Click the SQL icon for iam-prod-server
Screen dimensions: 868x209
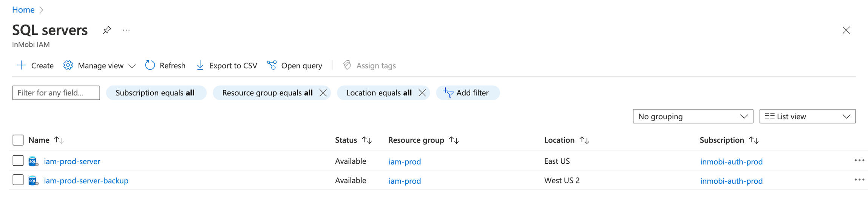coord(33,161)
